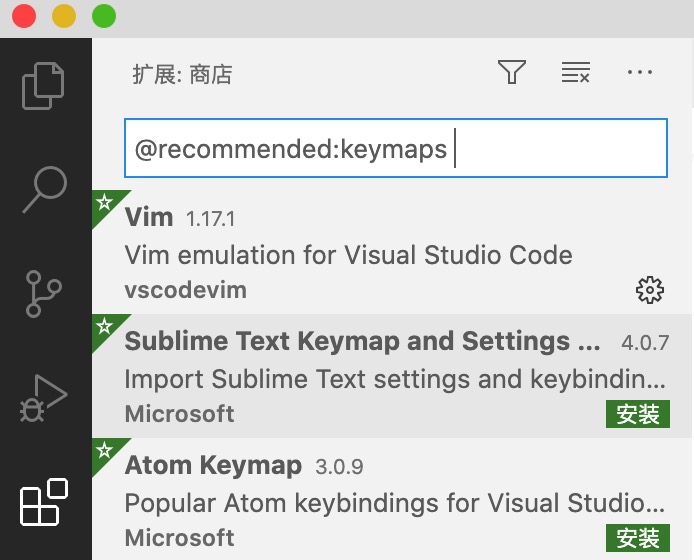Click the 扩展: 商店 panel title
694x560 pixels.
(182, 74)
